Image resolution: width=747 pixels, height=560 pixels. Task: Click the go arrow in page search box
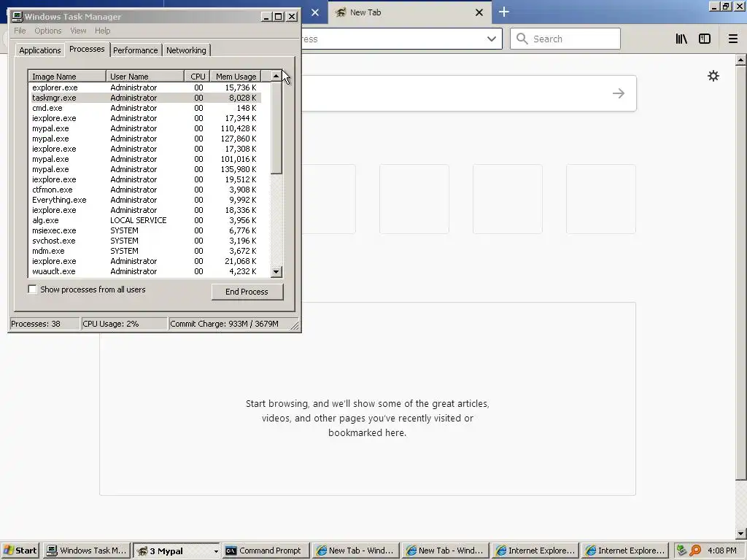619,93
